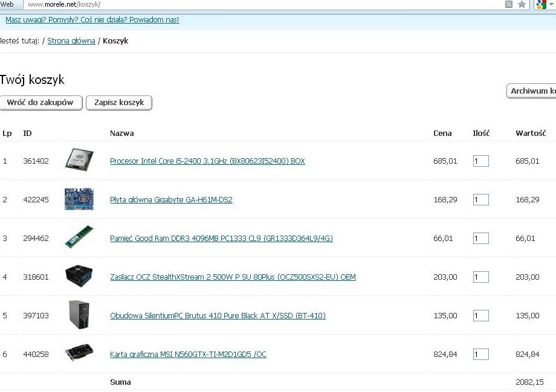Click quantity field for OCZ power supply

pos(481,277)
